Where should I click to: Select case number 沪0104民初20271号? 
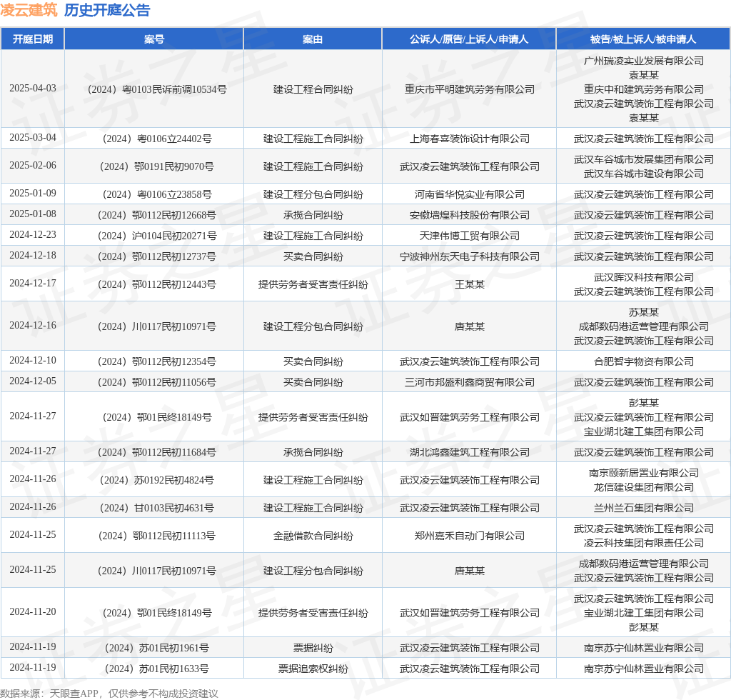tap(157, 236)
